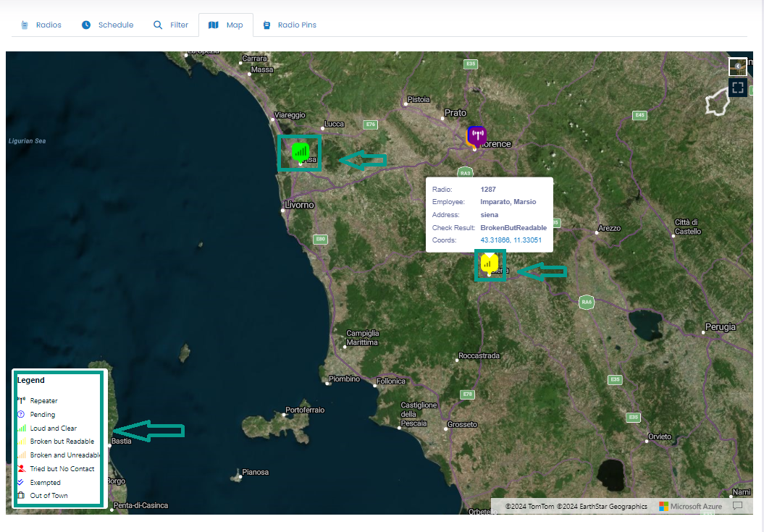Click the Legend heading
The height and width of the screenshot is (532, 764).
point(30,380)
